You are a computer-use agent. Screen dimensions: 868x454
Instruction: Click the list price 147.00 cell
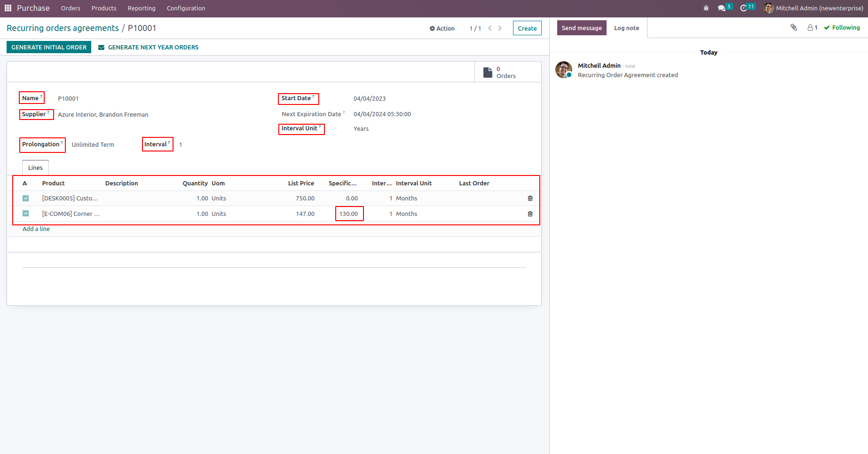tap(305, 214)
